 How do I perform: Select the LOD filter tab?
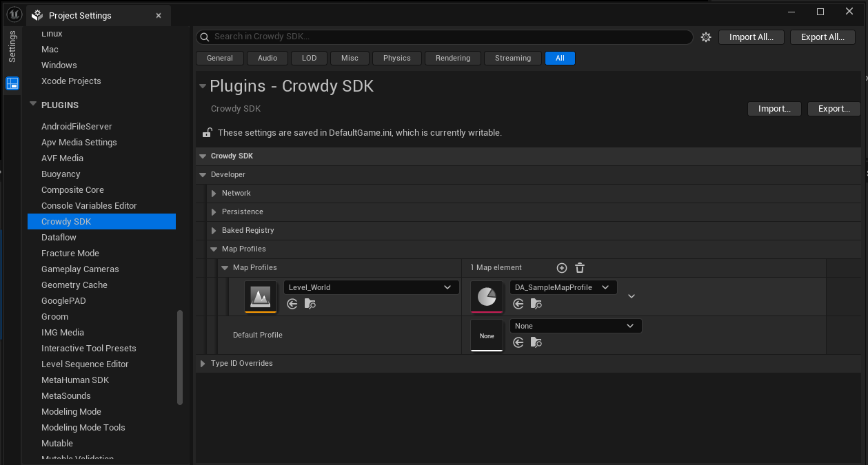(x=310, y=59)
